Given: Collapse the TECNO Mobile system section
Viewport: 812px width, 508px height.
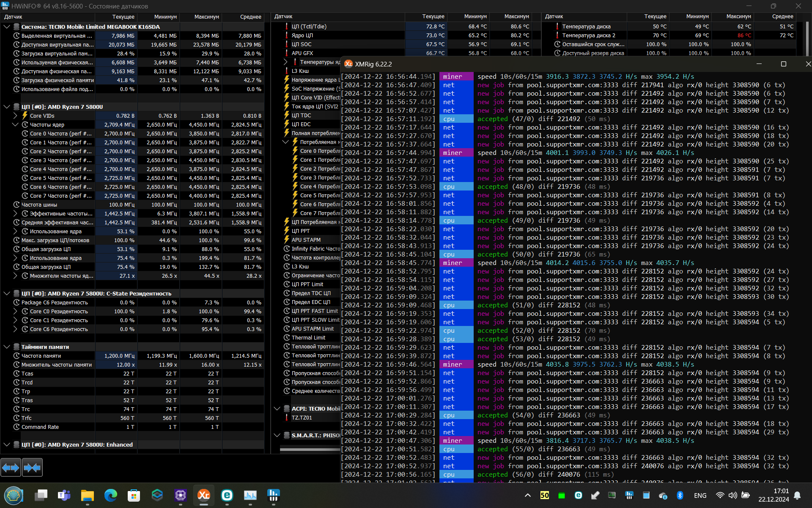Looking at the screenshot, I should point(7,27).
